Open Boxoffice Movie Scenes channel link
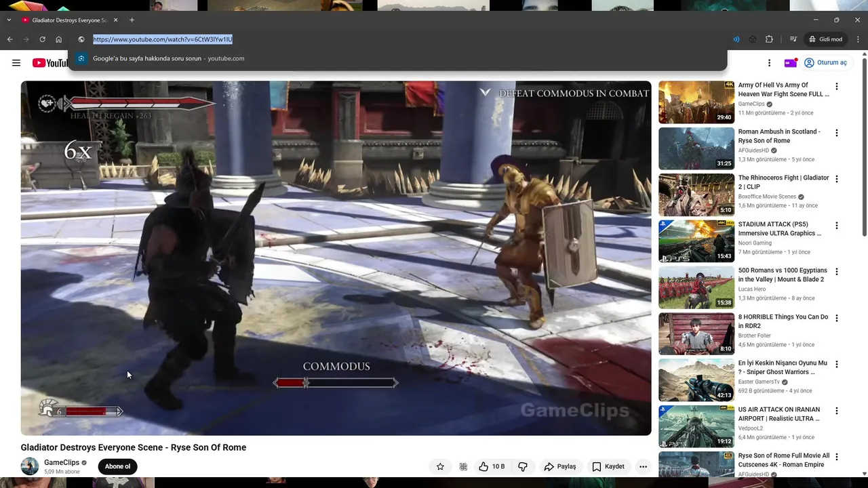The width and height of the screenshot is (868, 488). (766, 197)
